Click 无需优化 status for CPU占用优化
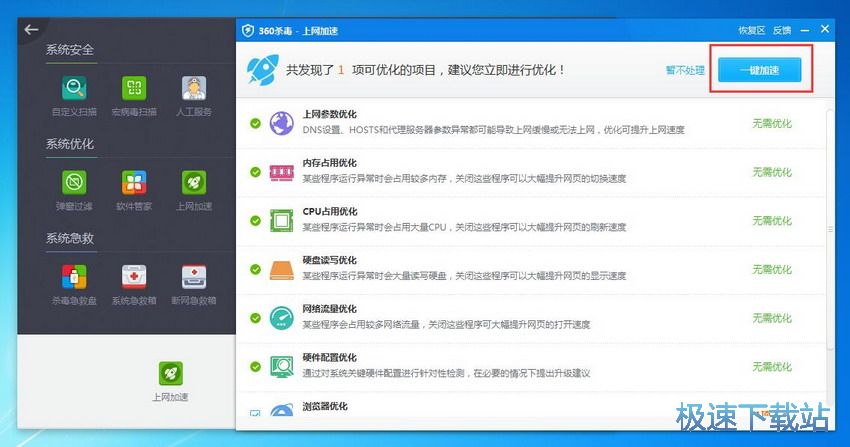 click(772, 221)
